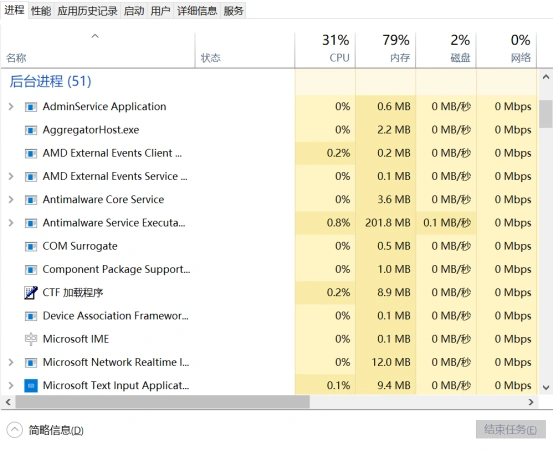Click the AggregatorHost.exe process icon
Screen dimensions: 553x451
click(x=31, y=130)
